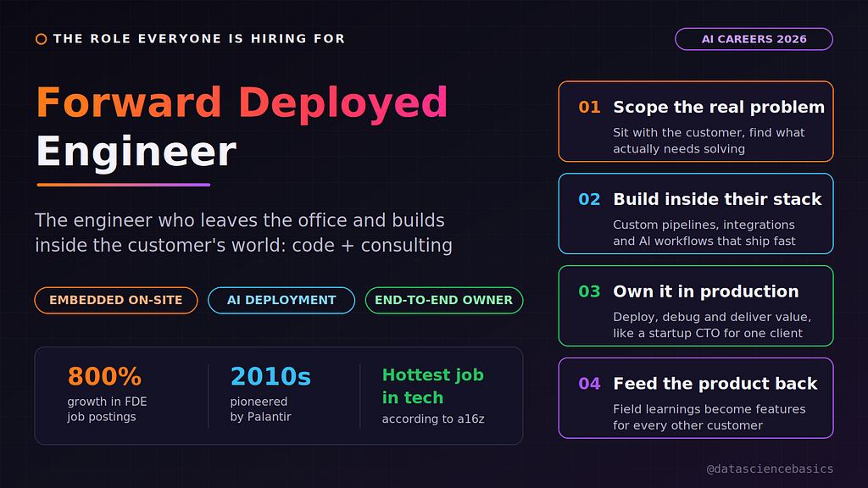Screen dimensions: 868x488
Task: Click "Field learnings become features" description
Action: 709,417
